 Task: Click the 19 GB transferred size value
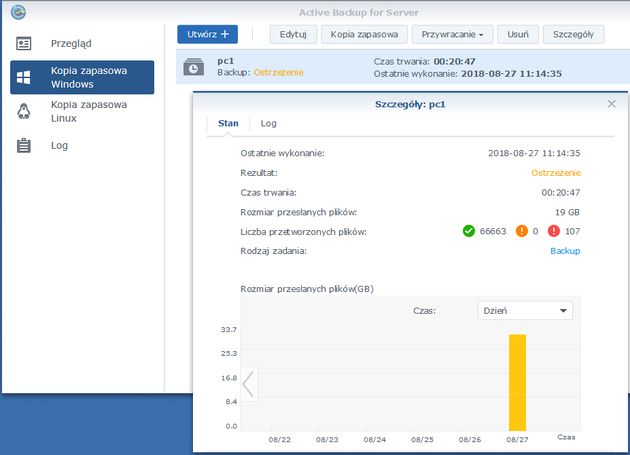pos(567,212)
